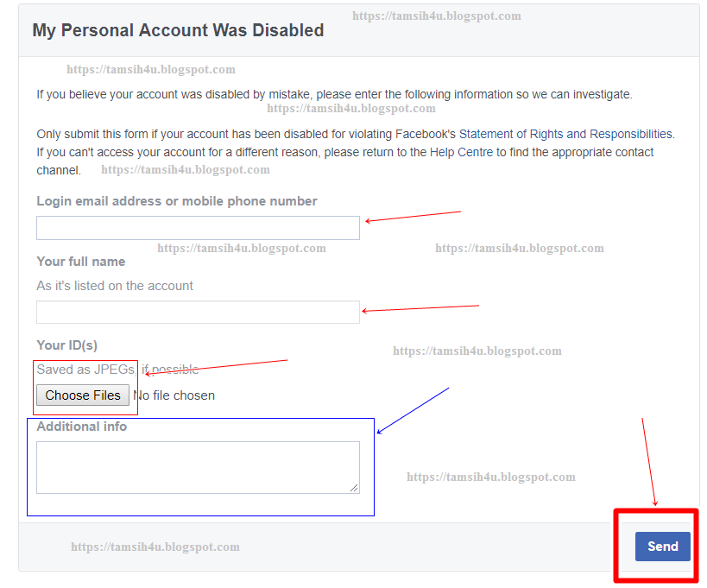Click the No file chosen label
The image size is (707, 588).
tap(174, 395)
